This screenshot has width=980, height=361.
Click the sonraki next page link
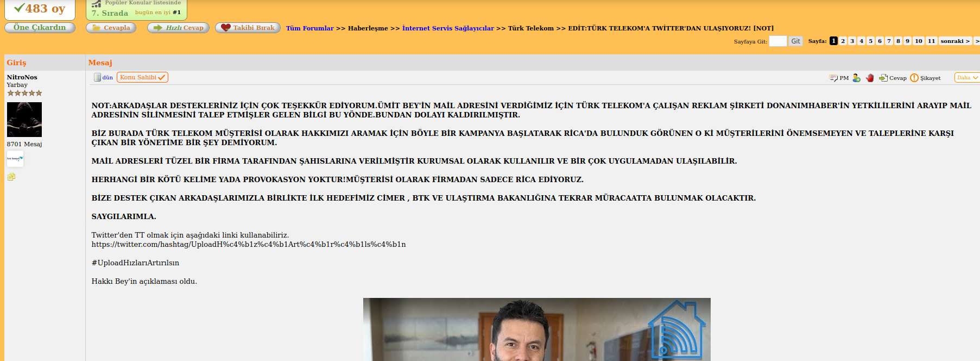coord(955,41)
